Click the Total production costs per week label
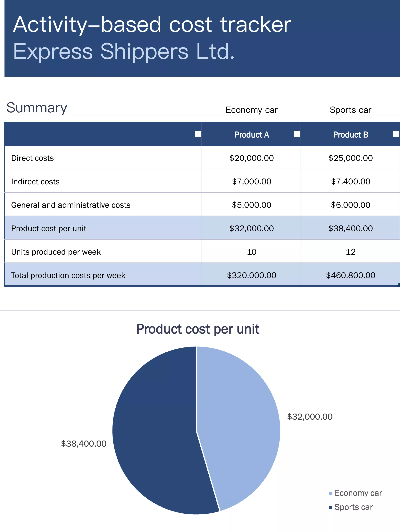The image size is (400, 532). pyautogui.click(x=68, y=275)
